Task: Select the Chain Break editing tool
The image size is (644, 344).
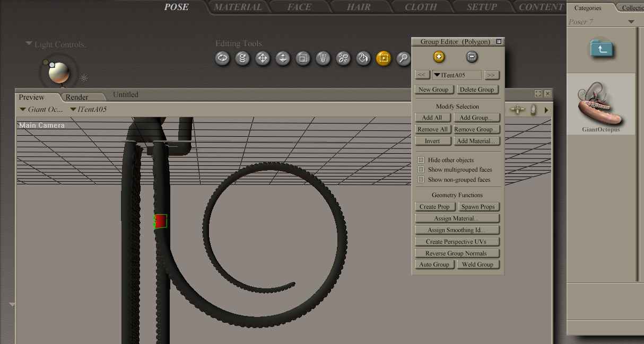Action: 343,58
